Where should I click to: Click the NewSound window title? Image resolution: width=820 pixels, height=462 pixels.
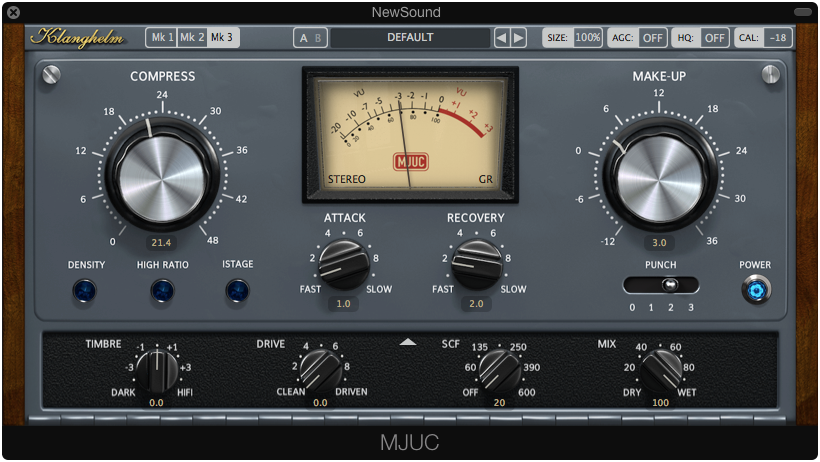[406, 12]
